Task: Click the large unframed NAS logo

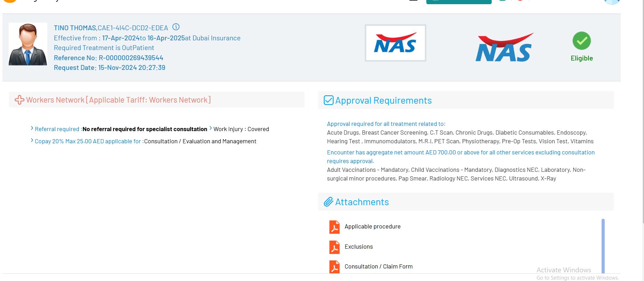Action: point(505,47)
